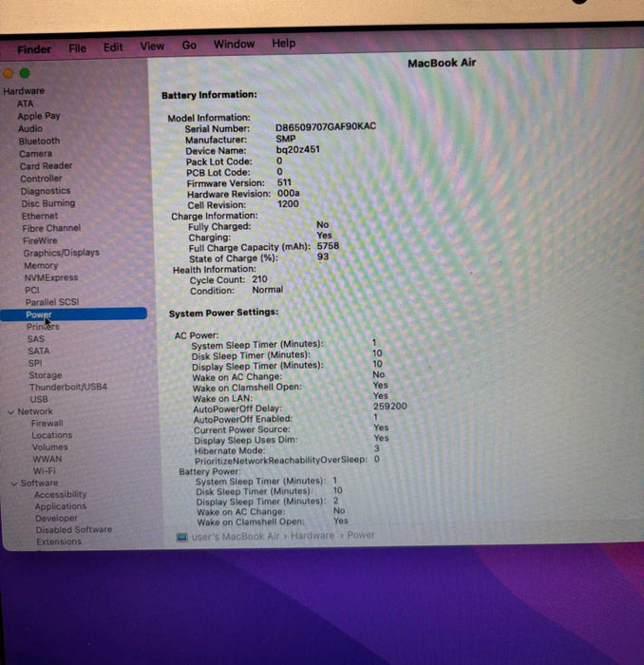Click the AutoPowerOff Delay value 259200
Screen dimensions: 644x665
(390, 407)
